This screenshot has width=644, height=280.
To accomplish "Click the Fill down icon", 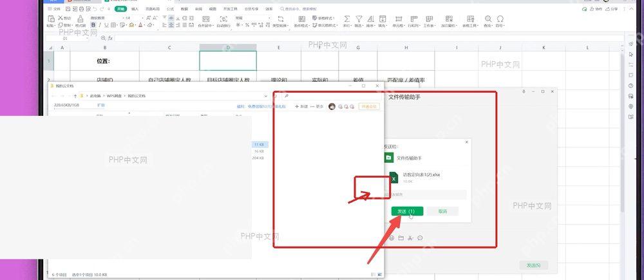I will pyautogui.click(x=383, y=19).
